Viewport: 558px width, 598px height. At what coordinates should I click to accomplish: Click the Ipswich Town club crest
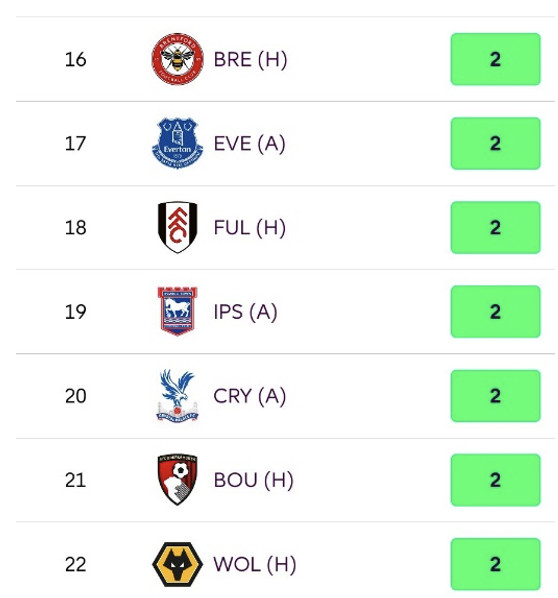point(177,311)
